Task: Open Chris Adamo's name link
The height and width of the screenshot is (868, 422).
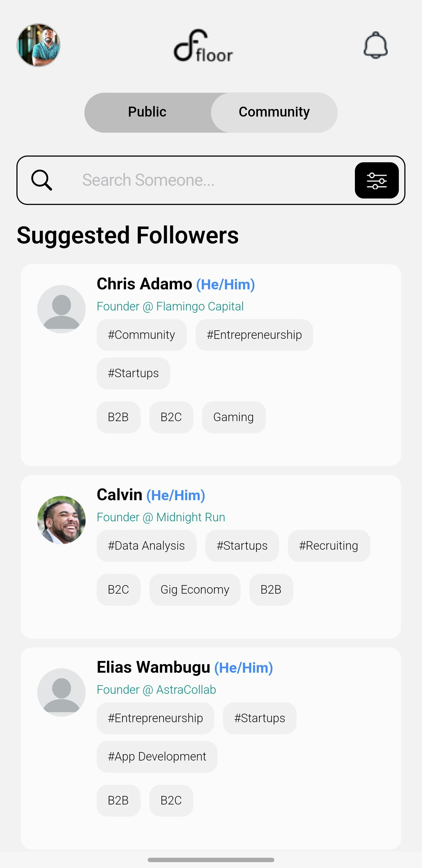Action: pos(144,284)
